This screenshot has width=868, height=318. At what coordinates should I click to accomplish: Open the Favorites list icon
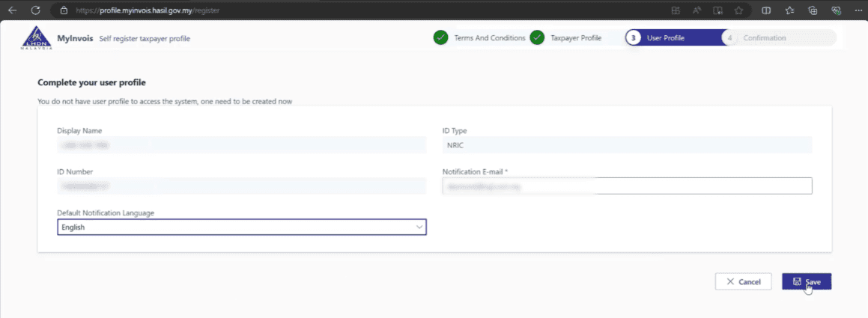tap(789, 10)
